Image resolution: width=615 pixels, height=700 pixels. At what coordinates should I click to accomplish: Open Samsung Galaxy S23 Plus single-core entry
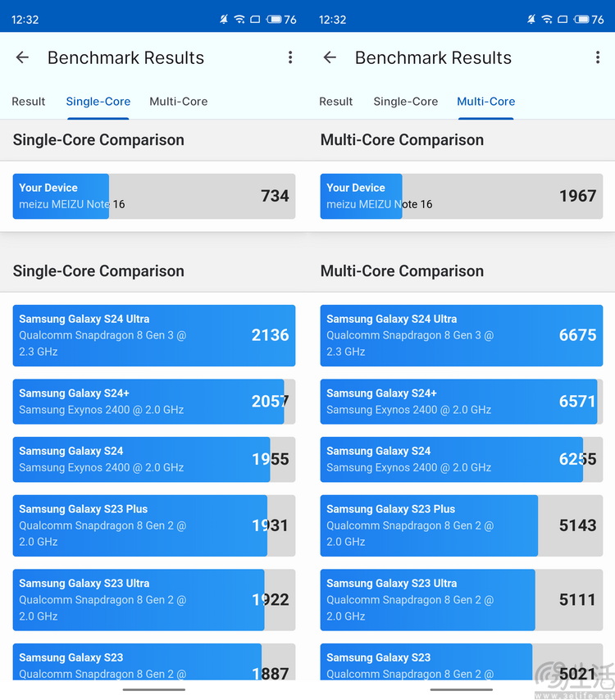[x=153, y=525]
